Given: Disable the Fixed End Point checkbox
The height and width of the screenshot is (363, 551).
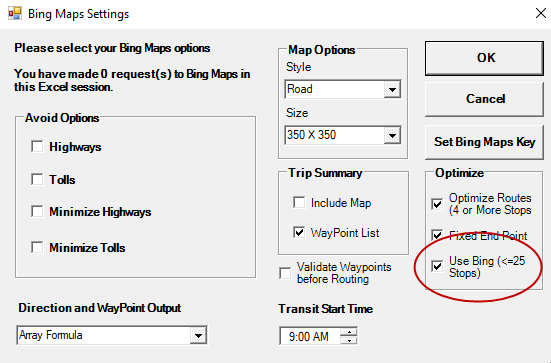Looking at the screenshot, I should (437, 235).
